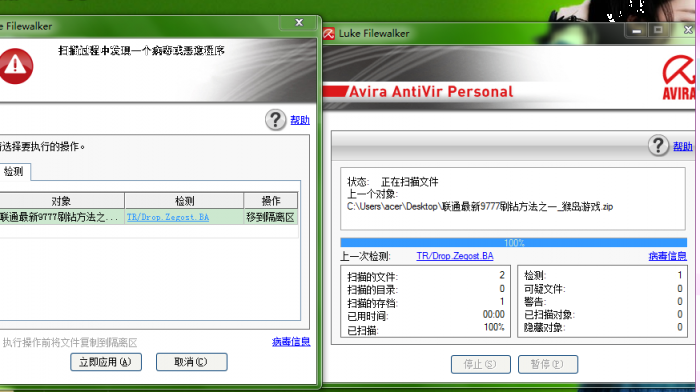Click the 检测 column header
Viewport: 700px width, 392px height.
click(x=184, y=201)
